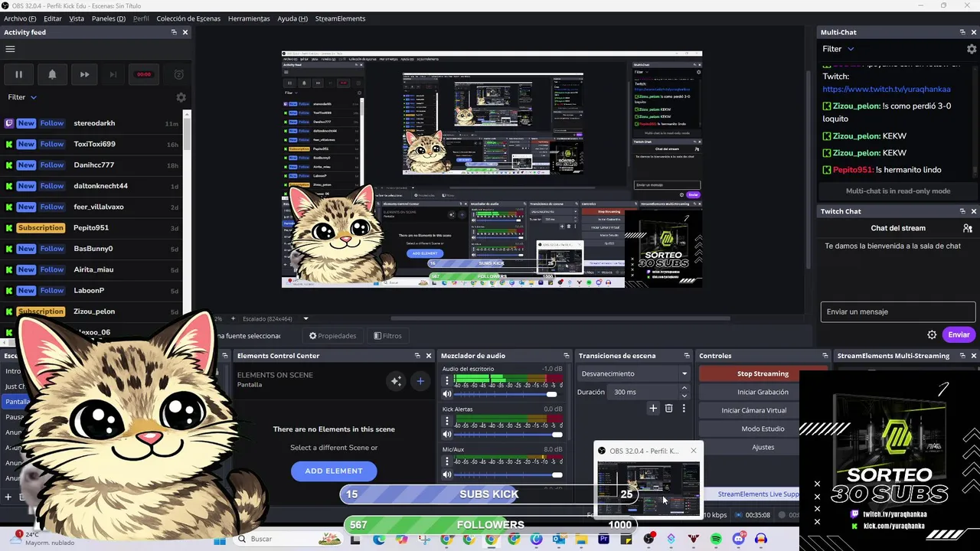Image resolution: width=980 pixels, height=551 pixels.
Task: Click the Elements Control Center sparkle icon
Action: click(396, 380)
